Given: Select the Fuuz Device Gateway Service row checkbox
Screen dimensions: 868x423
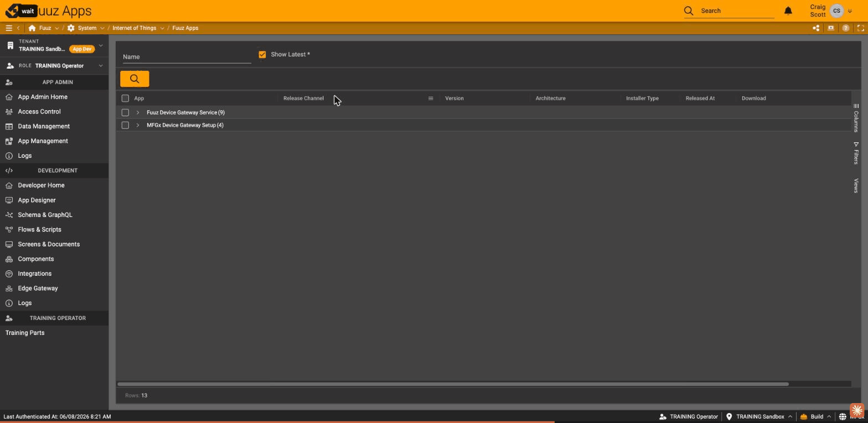Looking at the screenshot, I should point(125,112).
